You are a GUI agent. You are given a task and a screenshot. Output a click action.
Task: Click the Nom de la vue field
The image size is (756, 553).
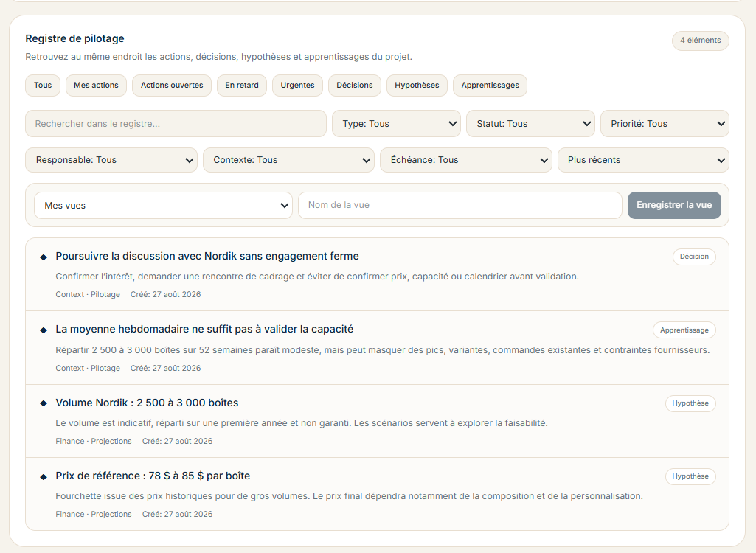point(460,206)
